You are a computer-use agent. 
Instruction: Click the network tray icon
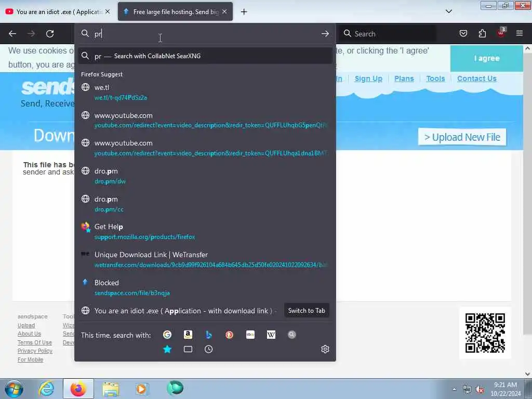point(467,389)
